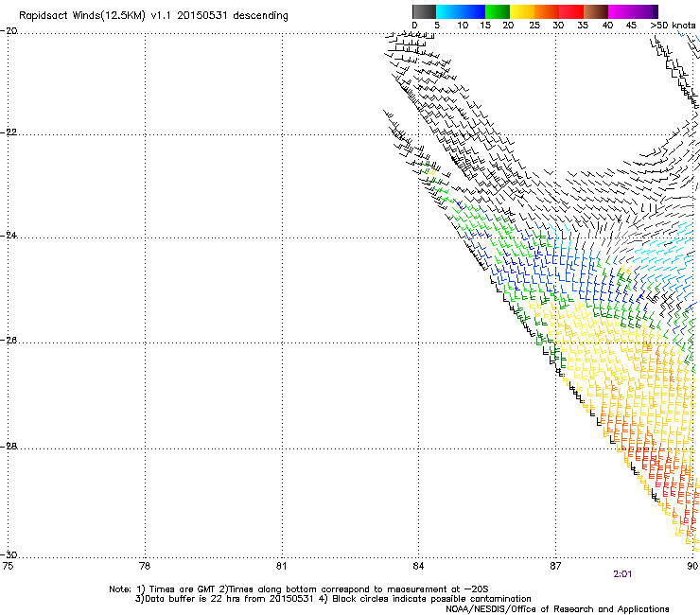
Task: Click the purple 2:01 pass time label
Action: click(622, 574)
